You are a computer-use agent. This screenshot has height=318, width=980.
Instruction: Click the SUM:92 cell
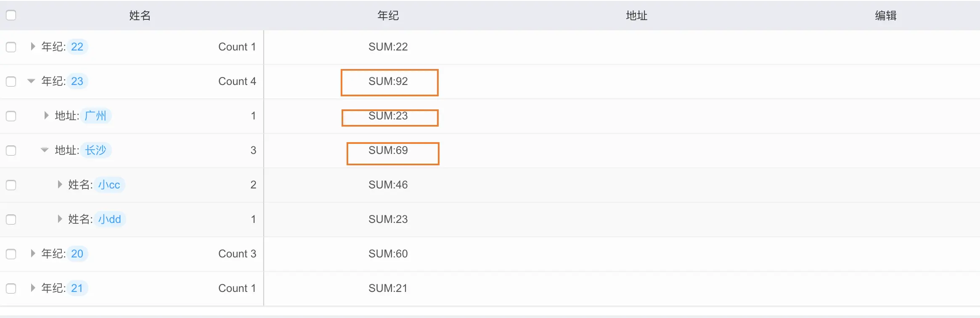388,81
